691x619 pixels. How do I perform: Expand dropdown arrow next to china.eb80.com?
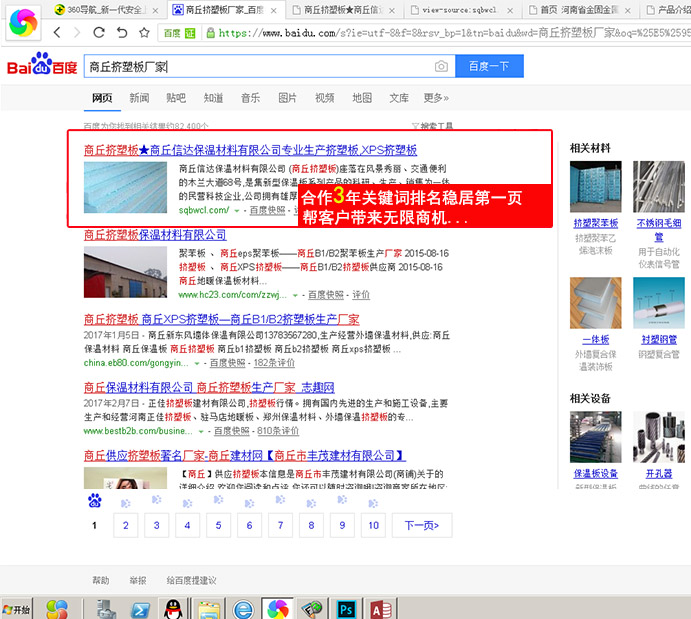pyautogui.click(x=197, y=363)
